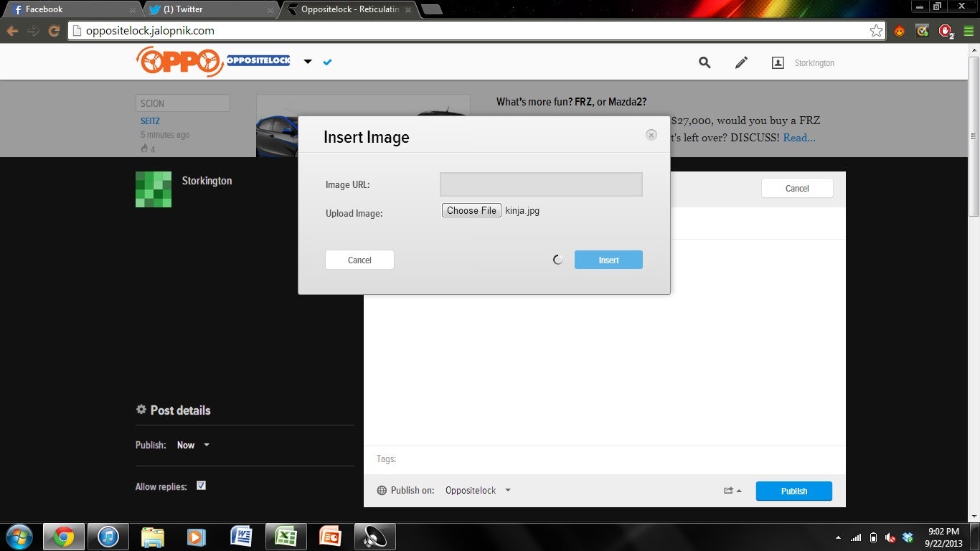Open the Publish Now dropdown
The height and width of the screenshot is (551, 980).
(x=193, y=445)
